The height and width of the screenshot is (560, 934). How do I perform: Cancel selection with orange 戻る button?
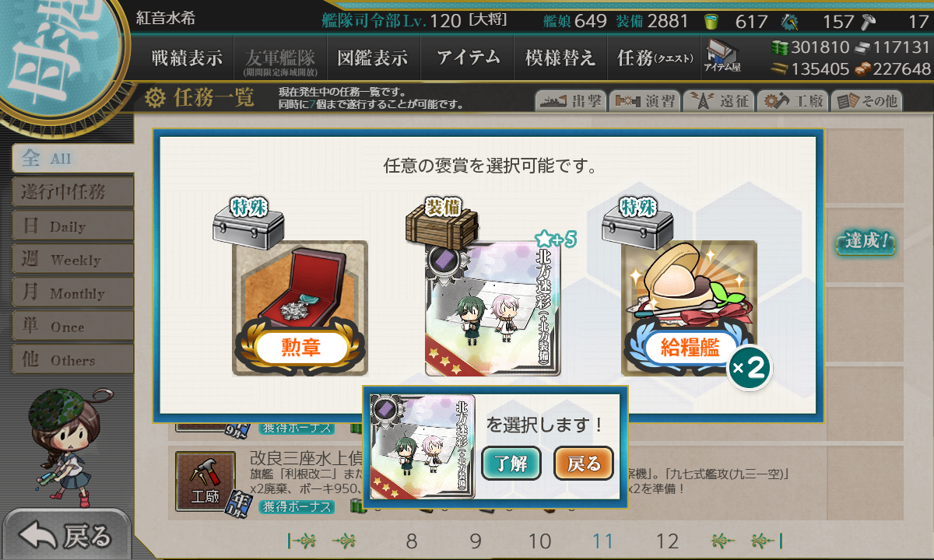click(x=584, y=464)
